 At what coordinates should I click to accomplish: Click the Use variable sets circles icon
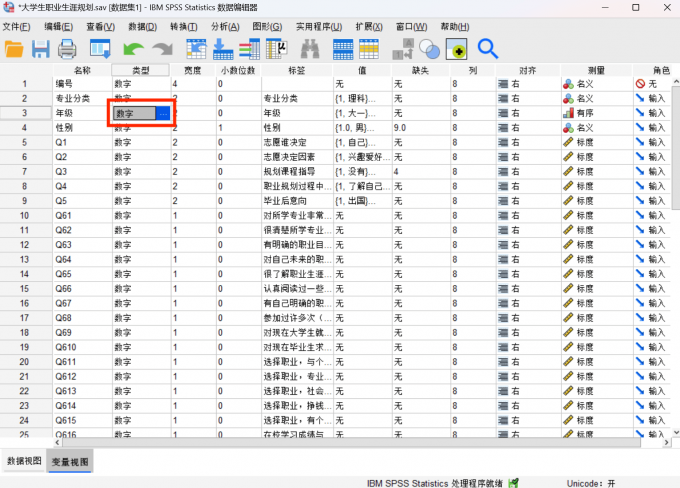pos(430,49)
